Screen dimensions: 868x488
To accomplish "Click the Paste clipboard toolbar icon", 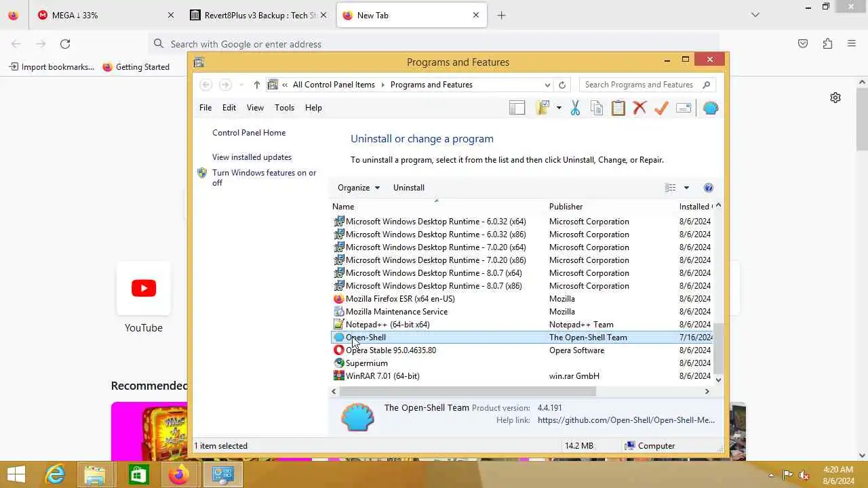I will pos(618,108).
